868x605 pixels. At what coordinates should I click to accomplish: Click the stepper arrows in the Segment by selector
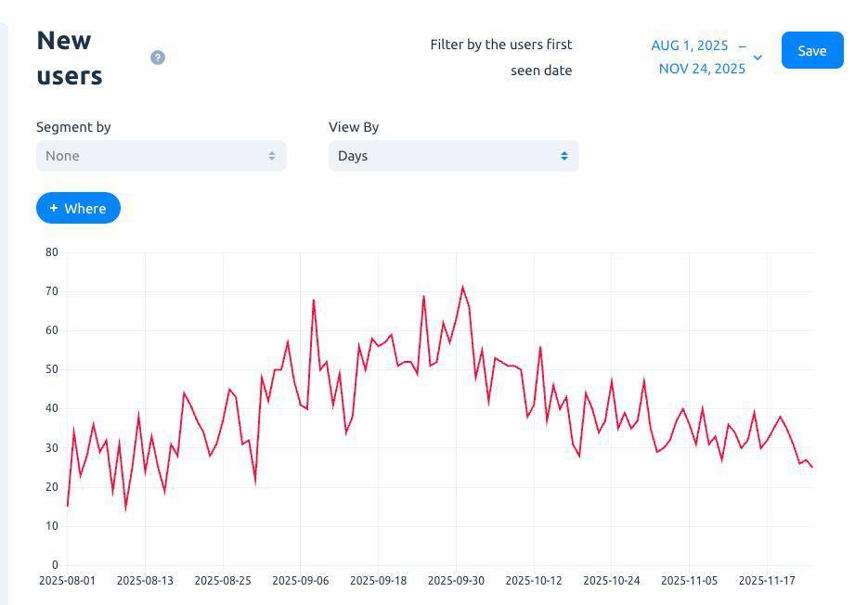click(x=272, y=155)
